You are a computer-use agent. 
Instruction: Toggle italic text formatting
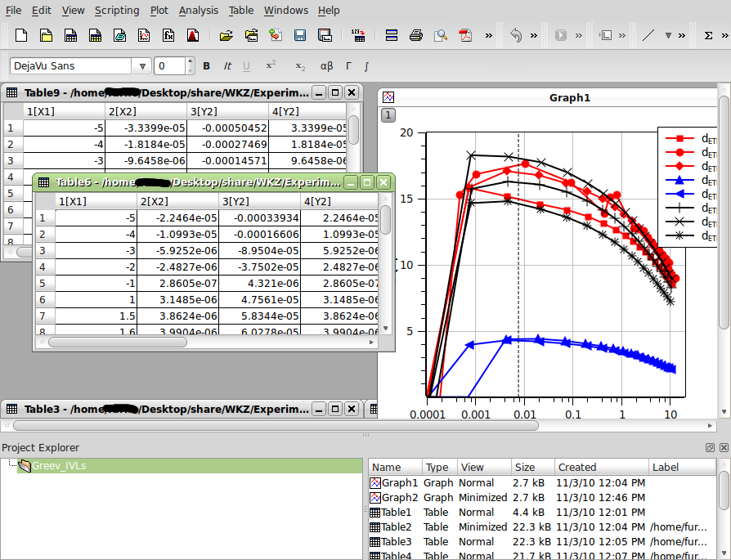(230, 66)
